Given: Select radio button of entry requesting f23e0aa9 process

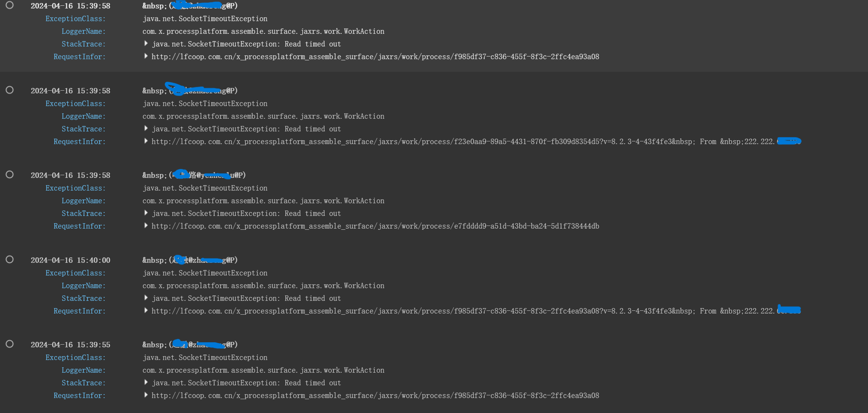Looking at the screenshot, I should coord(10,90).
